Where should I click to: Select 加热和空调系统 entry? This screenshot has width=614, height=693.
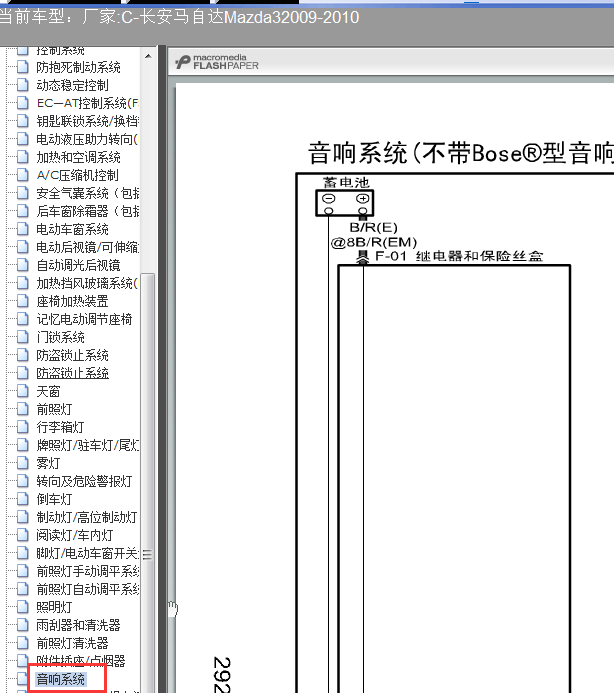coord(78,157)
